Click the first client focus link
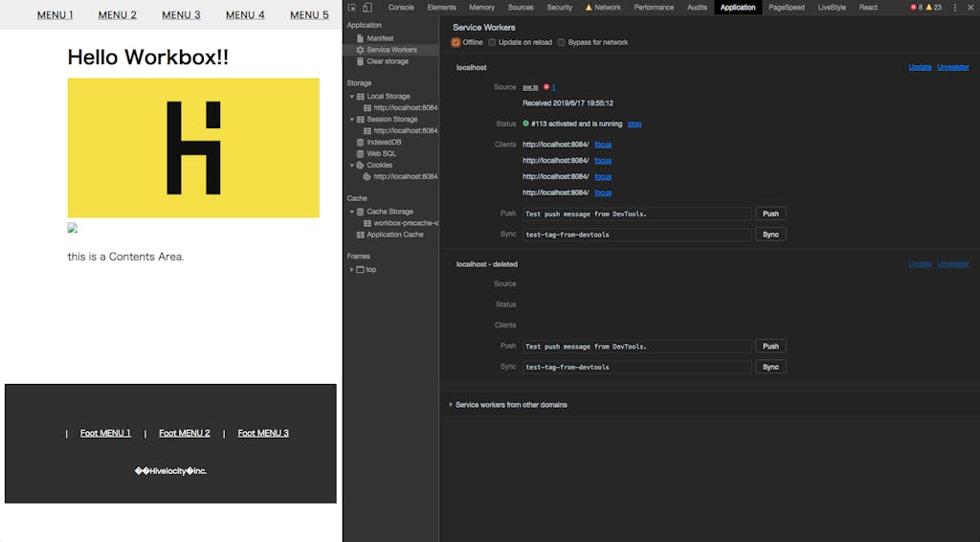Screen dimensions: 980x542 pyautogui.click(x=603, y=145)
